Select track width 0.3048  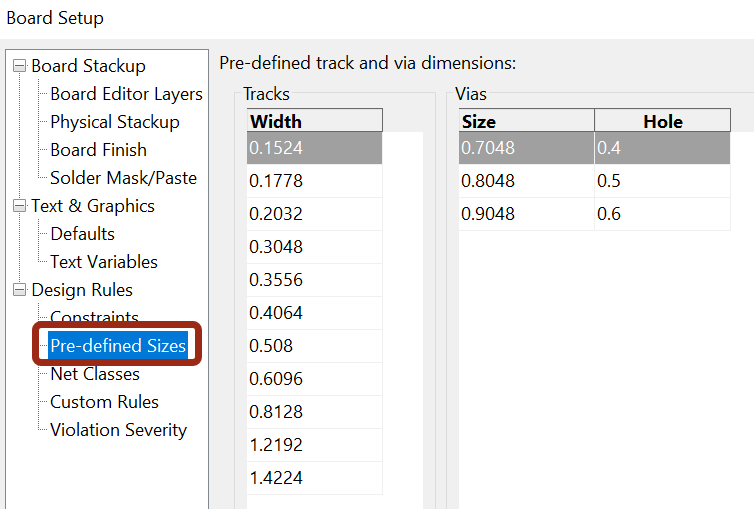pos(314,247)
